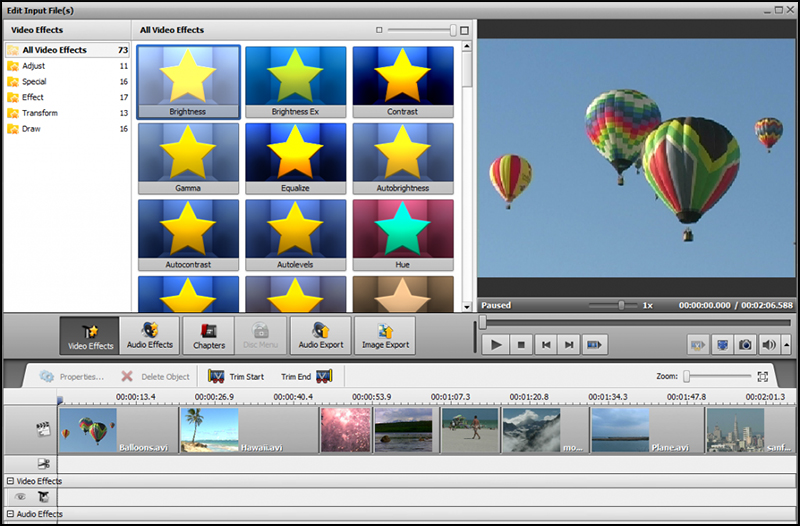Click the preview seek bar
800x526 pixels.
pyautogui.click(x=635, y=322)
